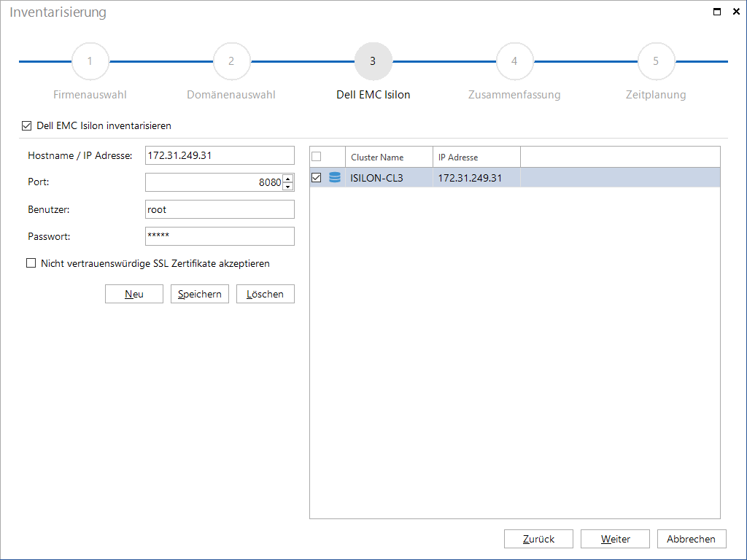Select step 3 Dell EMC Isilon
Image resolution: width=747 pixels, height=560 pixels.
[373, 61]
